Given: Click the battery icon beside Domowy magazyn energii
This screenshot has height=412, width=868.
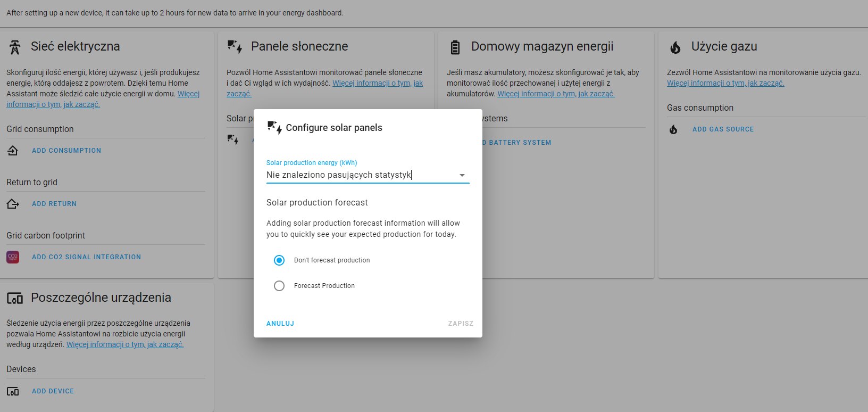Looking at the screenshot, I should [x=455, y=47].
